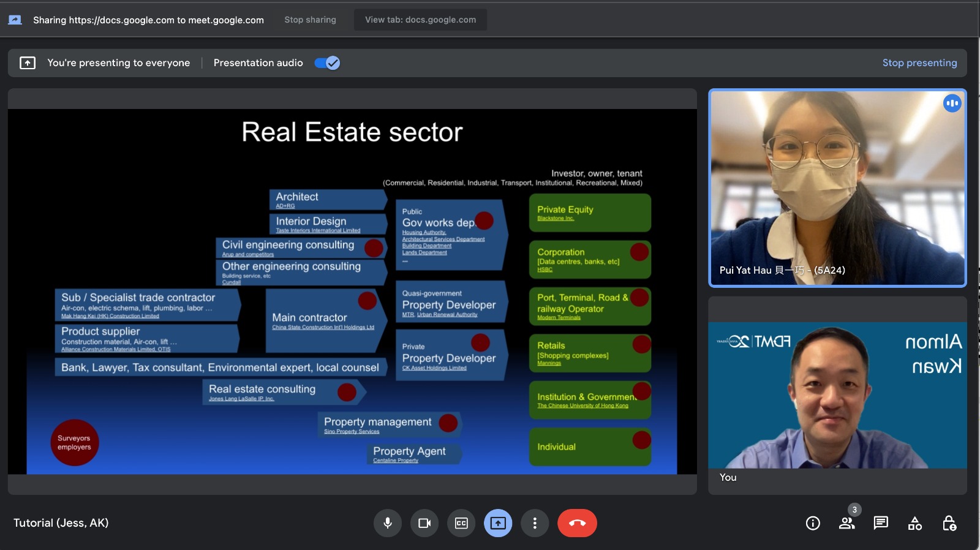The image size is (980, 550).
Task: Click Stop presenting
Action: pos(919,63)
